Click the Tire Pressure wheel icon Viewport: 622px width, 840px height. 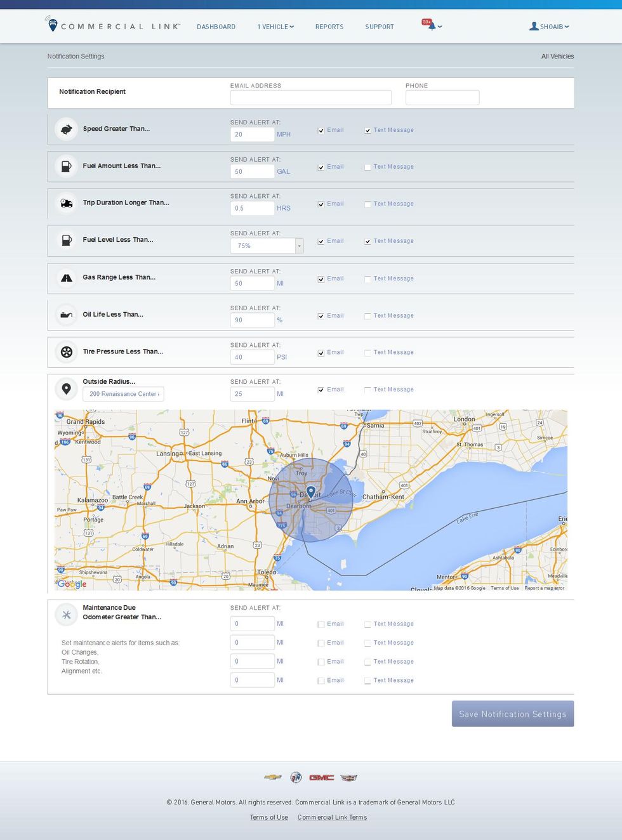(66, 351)
